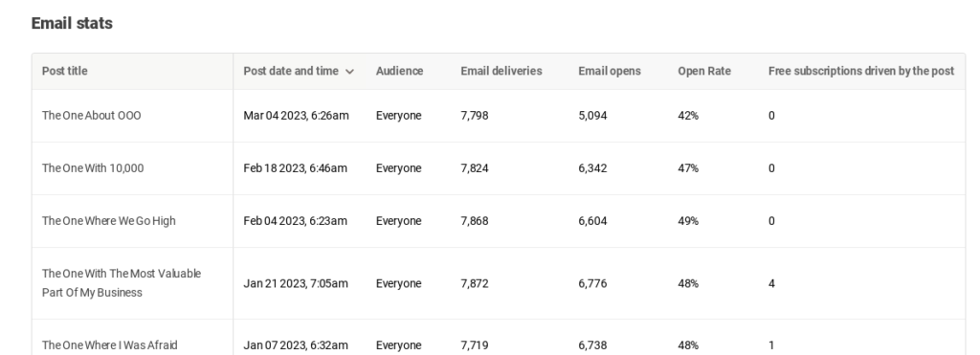
Task: Click the sort chevron next to Post date and time
Action: (x=350, y=71)
